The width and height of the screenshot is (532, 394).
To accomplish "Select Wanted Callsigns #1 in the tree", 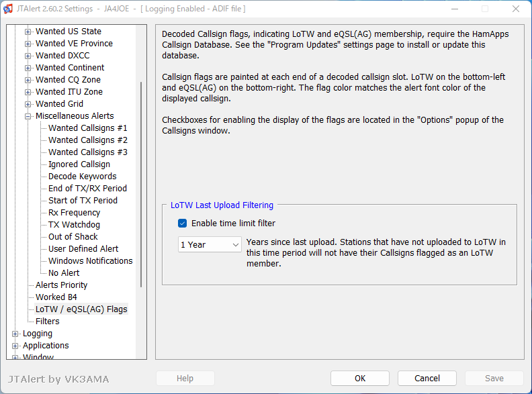I will [87, 128].
